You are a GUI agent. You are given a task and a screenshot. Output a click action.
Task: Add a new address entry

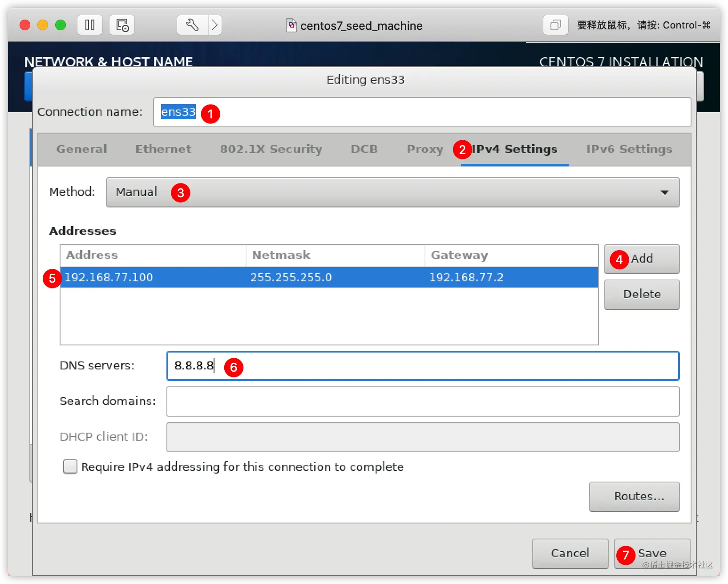pos(642,259)
